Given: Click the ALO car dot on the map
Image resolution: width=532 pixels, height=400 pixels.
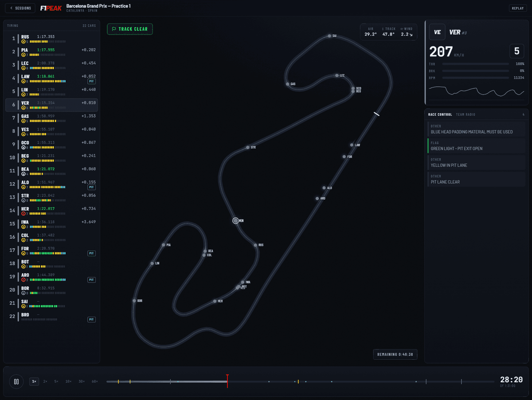Looking at the screenshot, I should (x=324, y=188).
